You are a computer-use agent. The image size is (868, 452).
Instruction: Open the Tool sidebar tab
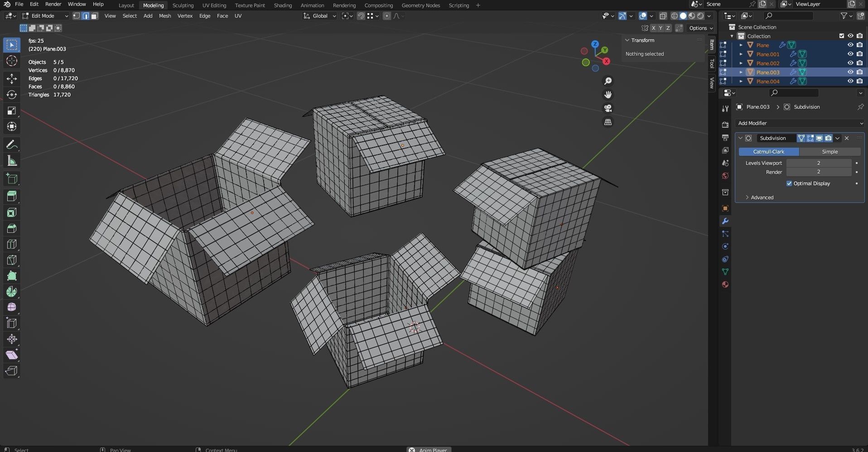click(712, 63)
